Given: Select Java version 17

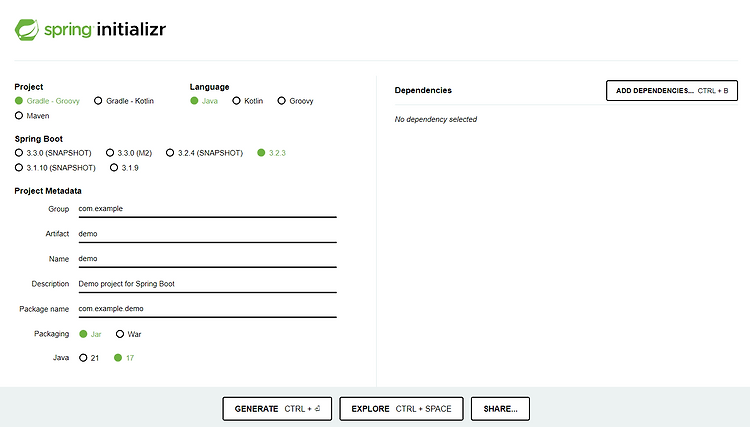Looking at the screenshot, I should pyautogui.click(x=124, y=358).
